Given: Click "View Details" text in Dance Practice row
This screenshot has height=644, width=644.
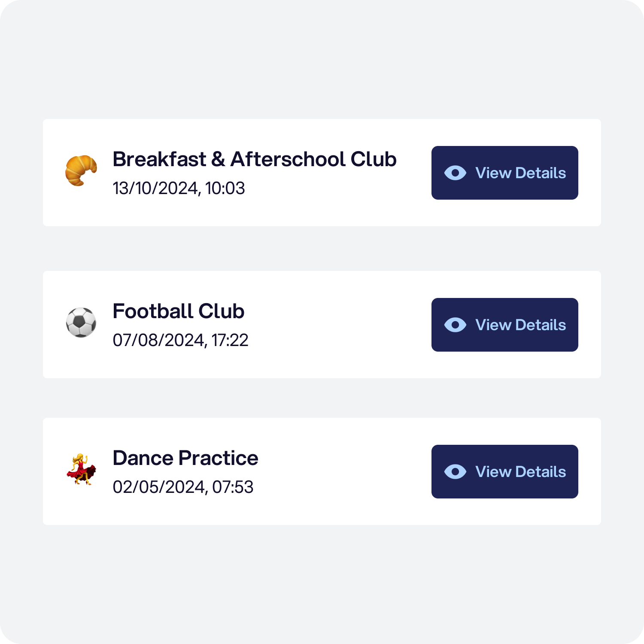Looking at the screenshot, I should click(521, 472).
